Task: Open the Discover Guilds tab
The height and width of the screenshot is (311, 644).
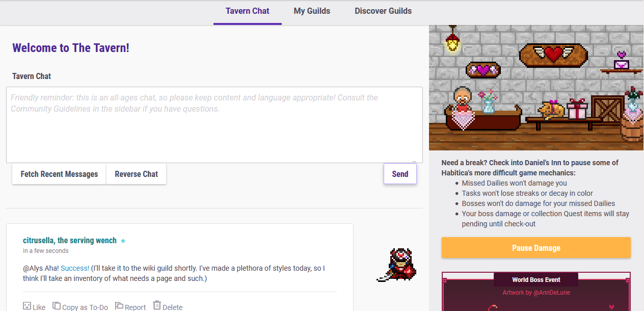Action: pos(383,11)
